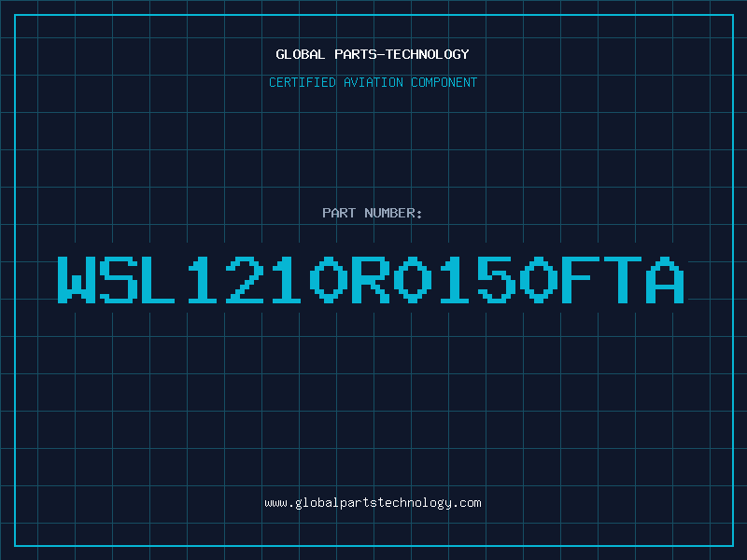Click the PART NUMBER: label
The width and height of the screenshot is (747, 560).
pyautogui.click(x=373, y=213)
